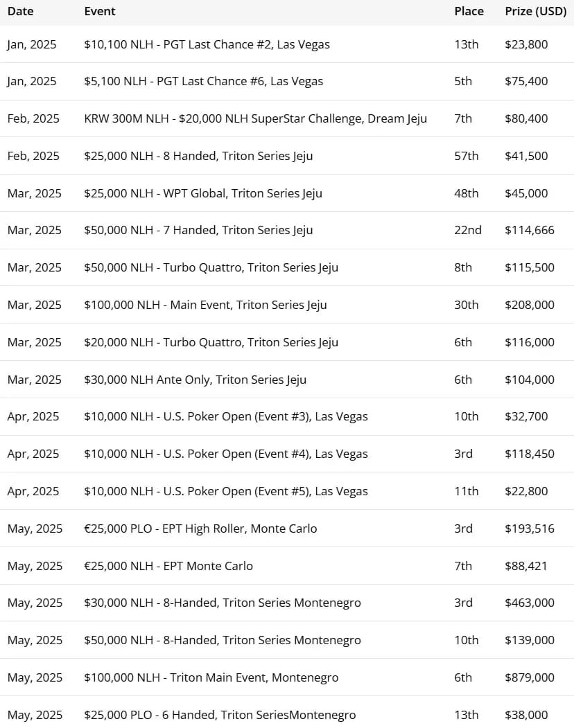Click the Date column header
This screenshot has height=728, width=574.
[20, 11]
